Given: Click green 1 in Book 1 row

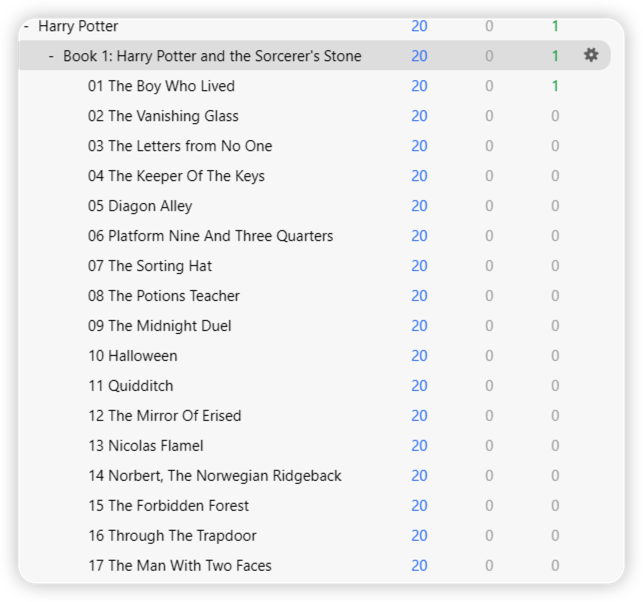Looking at the screenshot, I should 555,56.
